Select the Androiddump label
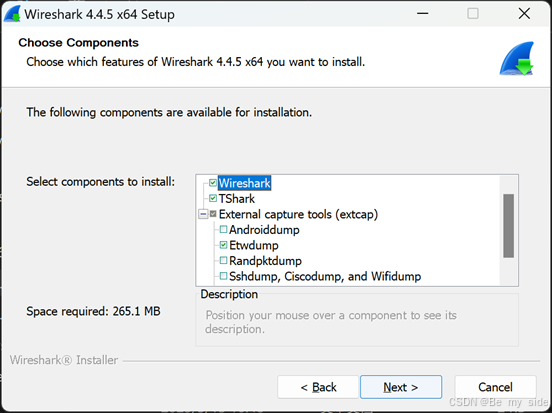This screenshot has height=413, width=552. [264, 230]
